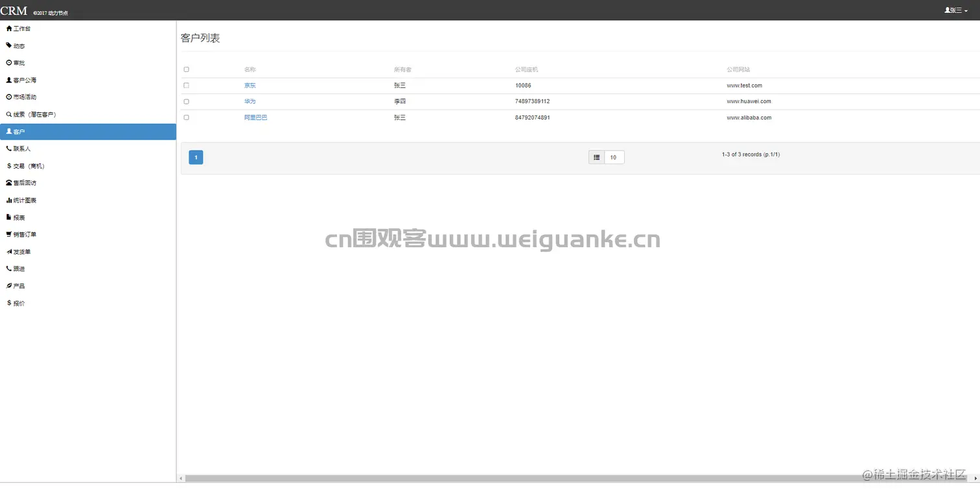Click the ©2017 动力节点 header text
This screenshot has width=980, height=495.
point(51,13)
